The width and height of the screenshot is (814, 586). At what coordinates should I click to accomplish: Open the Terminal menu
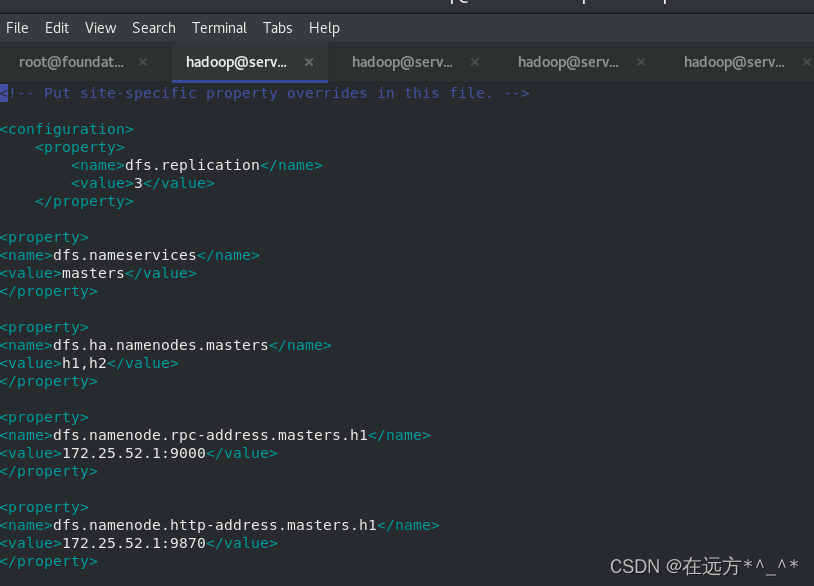pos(219,28)
